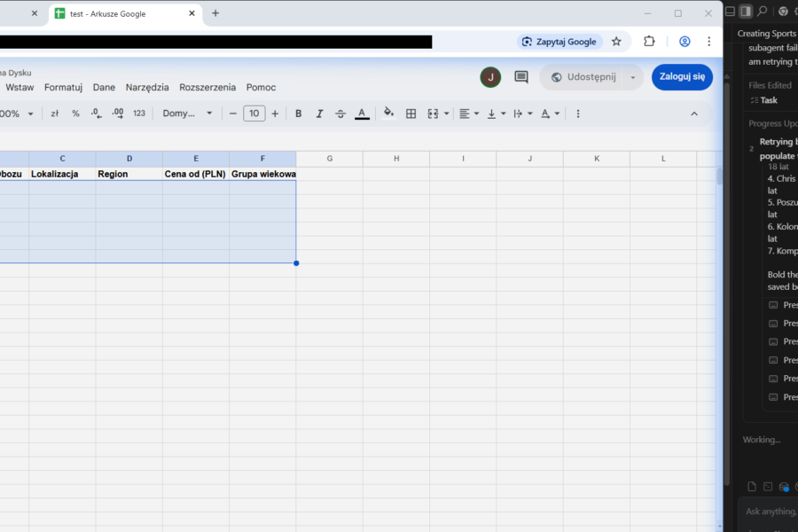Click the font size input field
The height and width of the screenshot is (532, 798).
click(254, 113)
